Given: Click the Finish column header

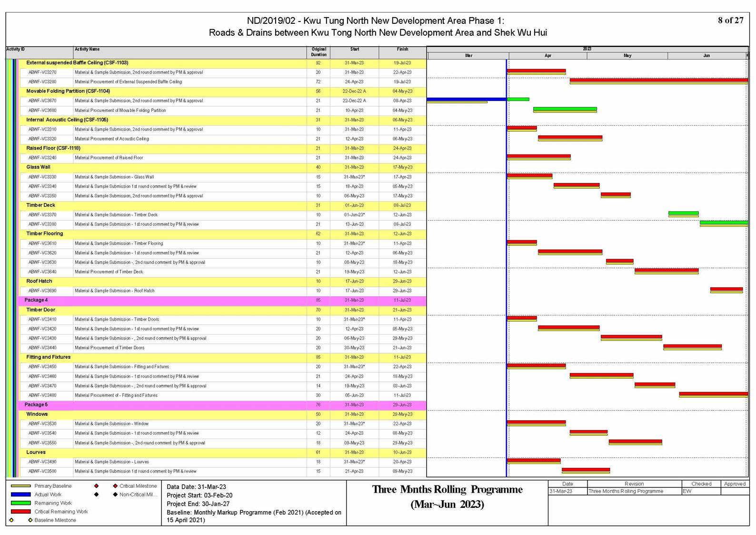Looking at the screenshot, I should (x=402, y=50).
